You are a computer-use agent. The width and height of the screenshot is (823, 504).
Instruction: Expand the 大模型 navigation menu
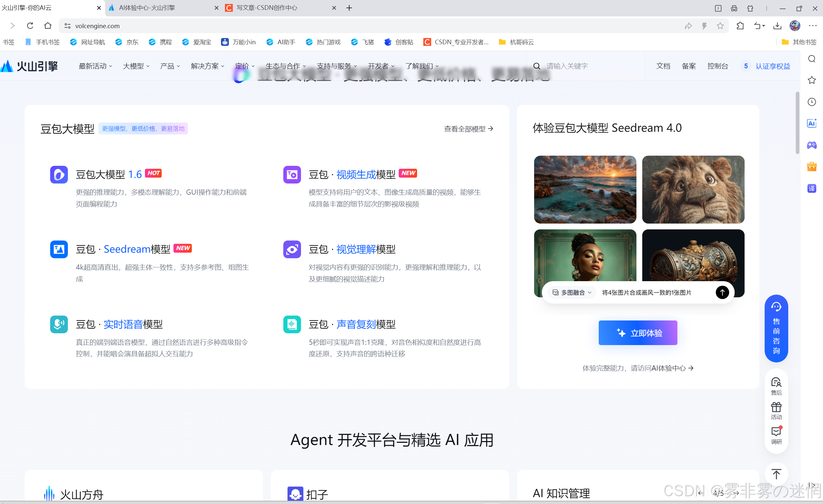click(136, 66)
